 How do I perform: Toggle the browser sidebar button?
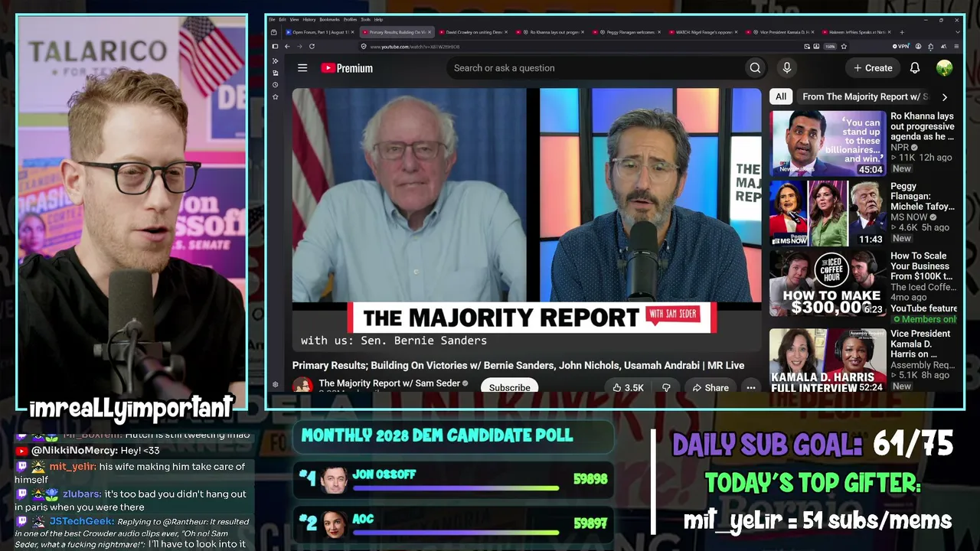coord(275,47)
